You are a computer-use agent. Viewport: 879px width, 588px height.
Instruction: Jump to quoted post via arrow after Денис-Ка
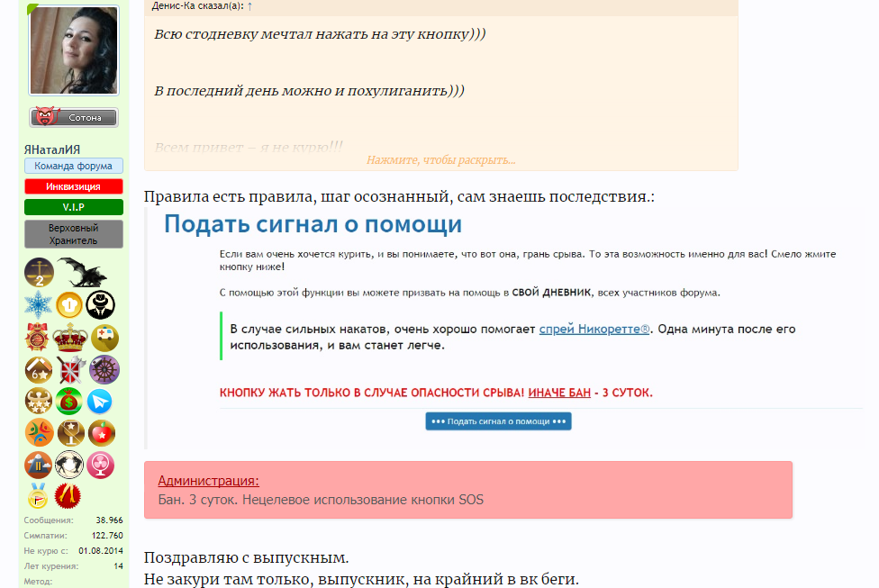pyautogui.click(x=249, y=6)
